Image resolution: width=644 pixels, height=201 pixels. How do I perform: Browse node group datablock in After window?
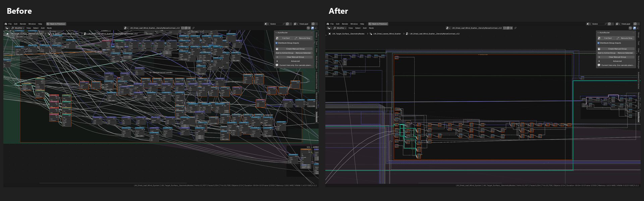coord(448,28)
